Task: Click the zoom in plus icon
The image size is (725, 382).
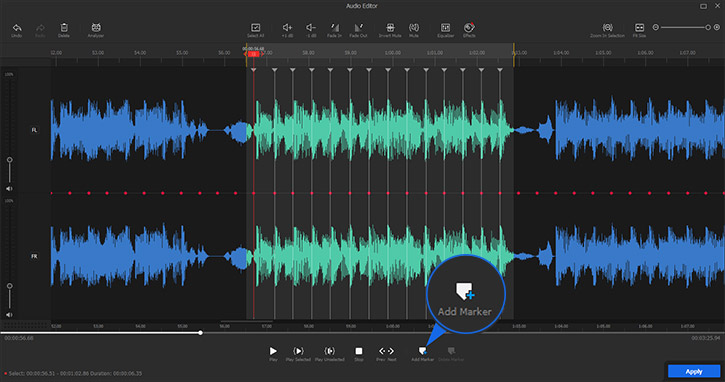Action: 717,27
